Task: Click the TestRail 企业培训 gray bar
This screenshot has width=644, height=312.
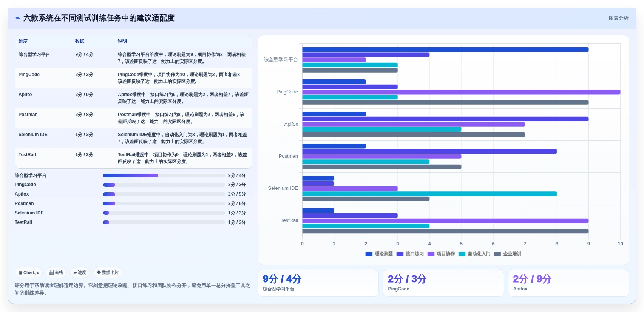Action: click(x=445, y=231)
